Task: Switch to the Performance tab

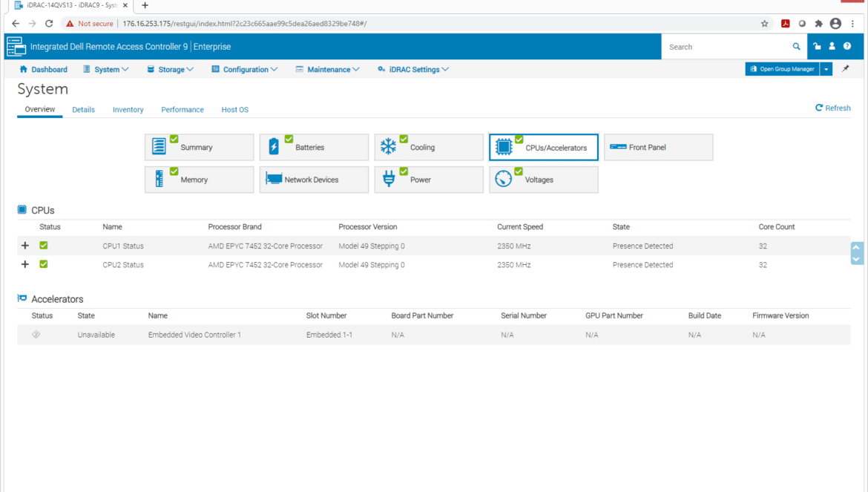Action: (182, 110)
